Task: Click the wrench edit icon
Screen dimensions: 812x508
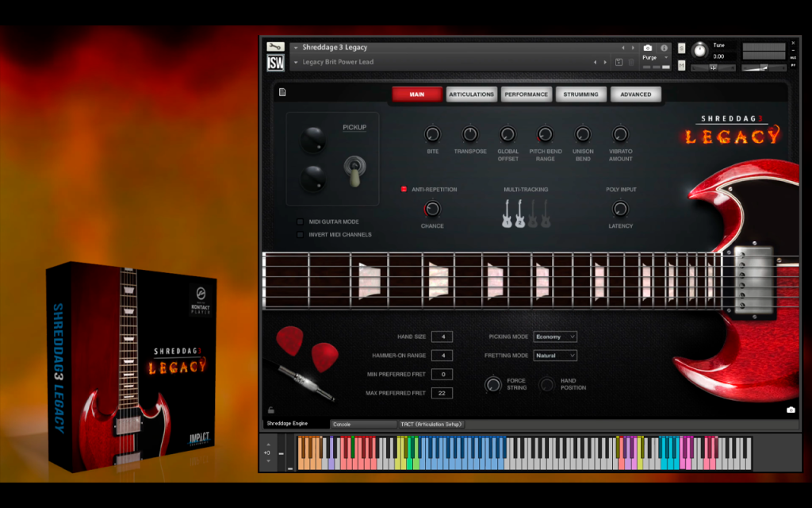Action: coord(275,47)
